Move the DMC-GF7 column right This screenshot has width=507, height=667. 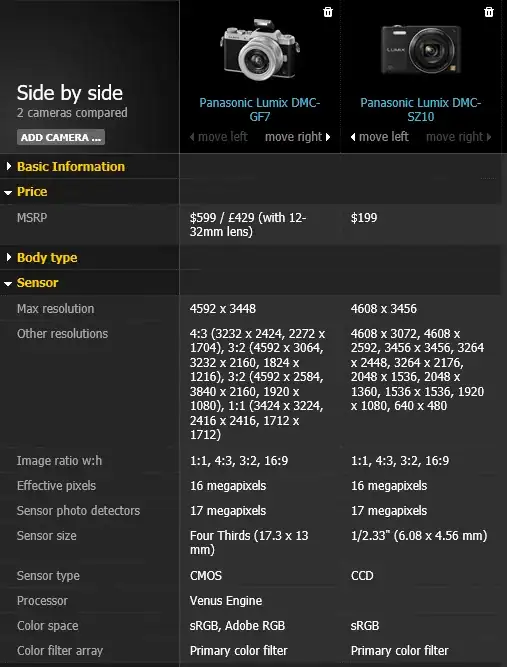[298, 137]
